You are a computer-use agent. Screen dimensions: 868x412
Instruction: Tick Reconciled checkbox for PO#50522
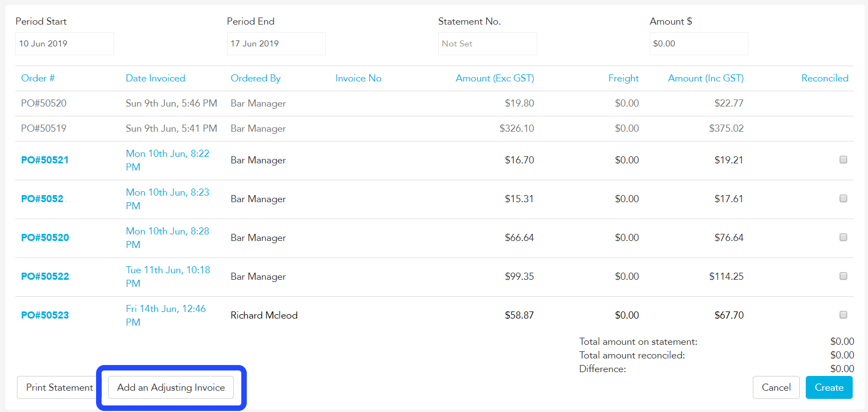(843, 276)
